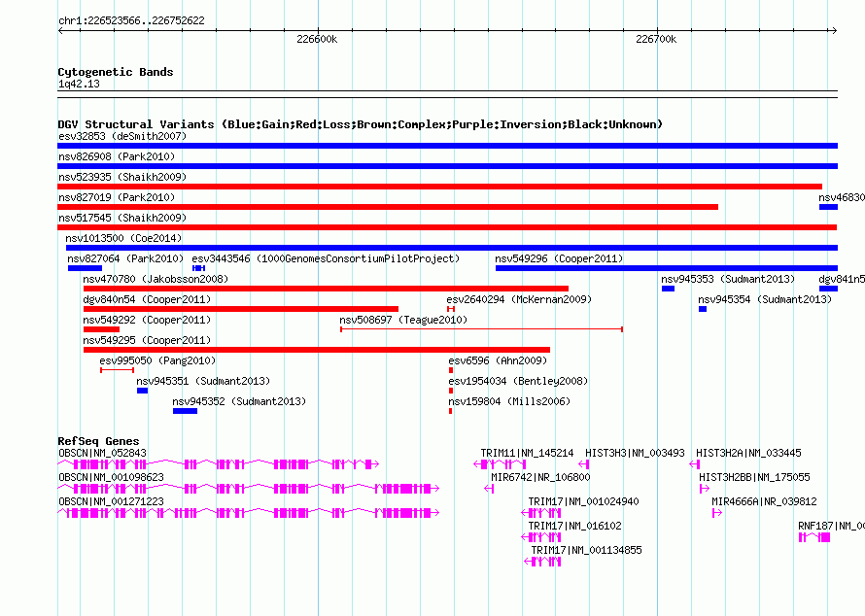Open esv6596 (Ahn2009) variant label
This screenshot has width=865, height=616.
point(498,360)
